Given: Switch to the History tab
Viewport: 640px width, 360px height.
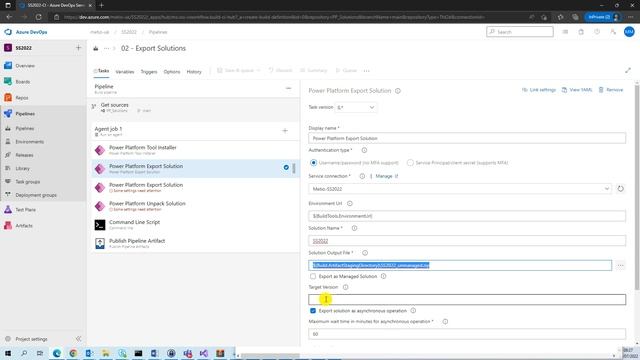Looking at the screenshot, I should click(194, 71).
